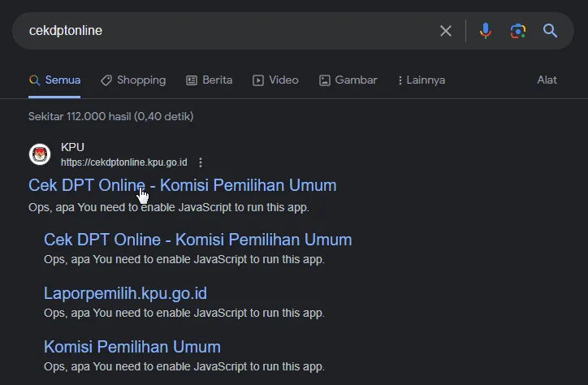Click the 'Sekitar 112.000 hasil' result count

(x=111, y=117)
